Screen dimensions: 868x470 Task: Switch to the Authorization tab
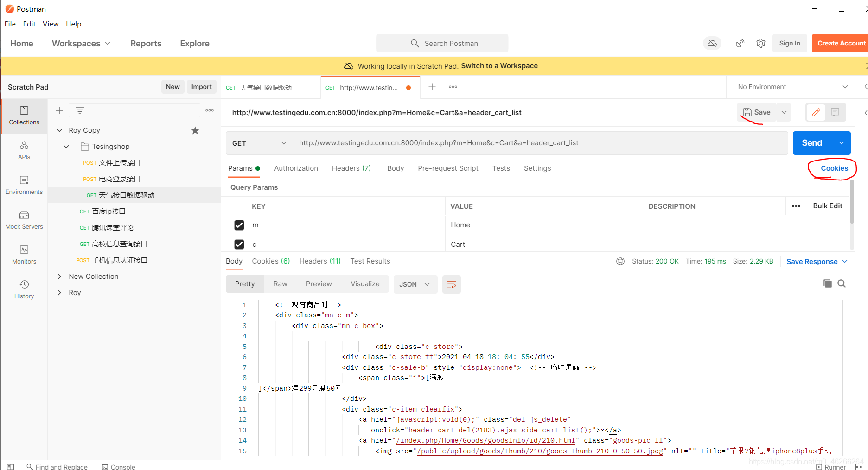[296, 168]
